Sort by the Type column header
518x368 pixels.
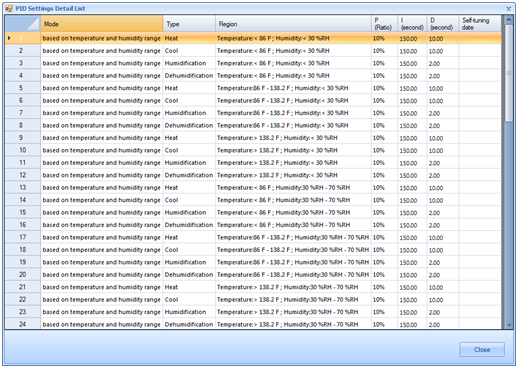coord(189,24)
